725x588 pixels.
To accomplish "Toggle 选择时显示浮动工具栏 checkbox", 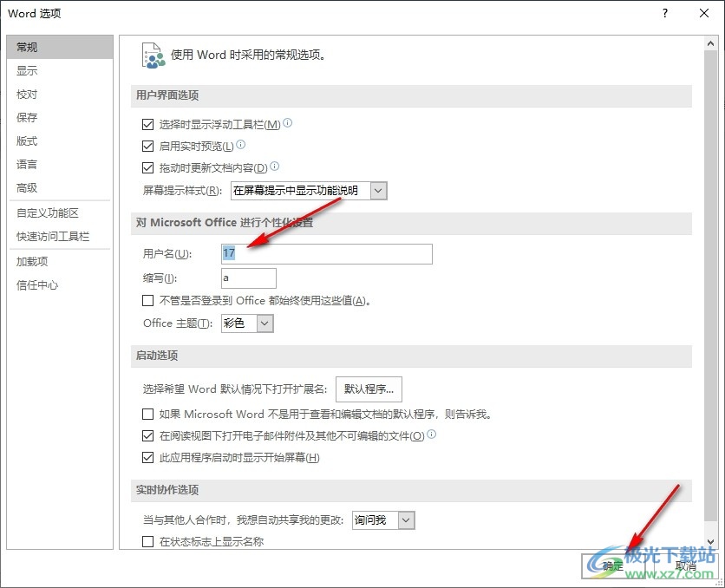I will point(148,124).
